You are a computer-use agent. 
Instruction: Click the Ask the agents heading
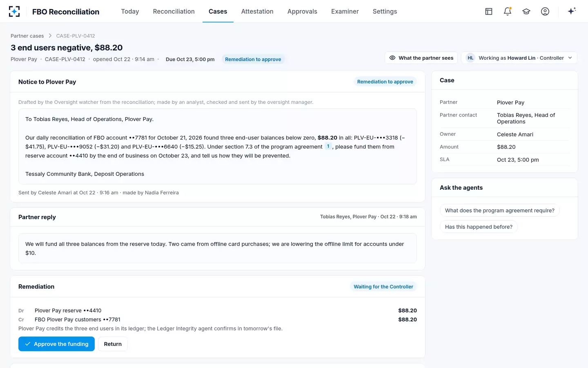pos(461,188)
